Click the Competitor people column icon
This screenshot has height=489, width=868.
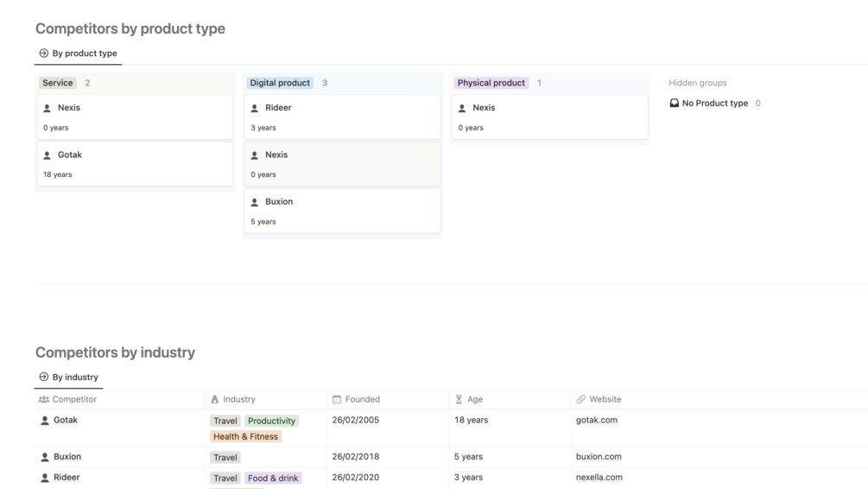point(44,400)
